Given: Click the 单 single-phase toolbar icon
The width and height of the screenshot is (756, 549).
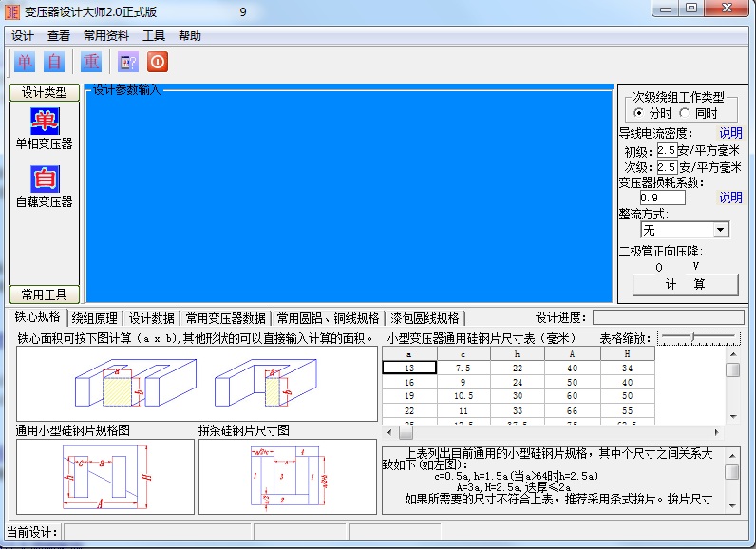Looking at the screenshot, I should [x=25, y=62].
